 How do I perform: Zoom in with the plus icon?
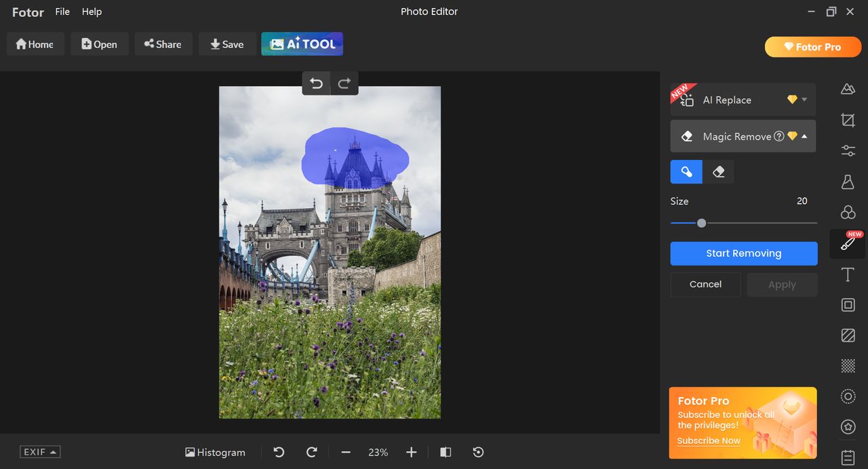point(411,452)
